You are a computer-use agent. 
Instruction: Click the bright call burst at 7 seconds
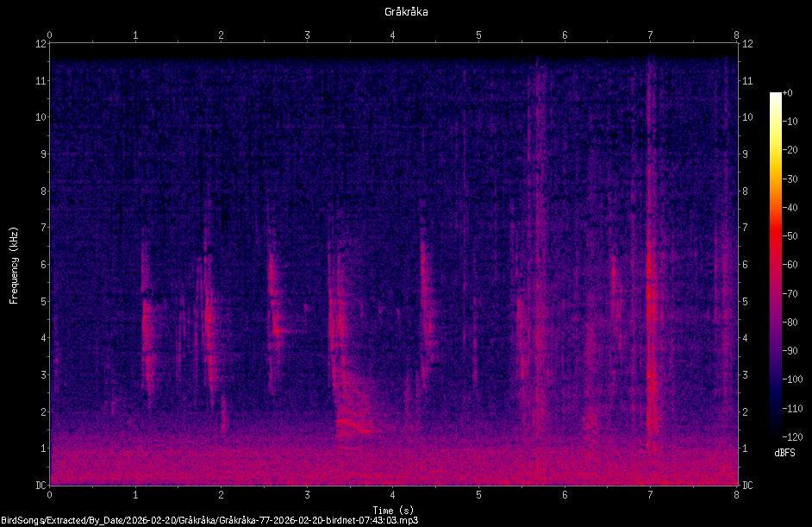tap(651, 311)
